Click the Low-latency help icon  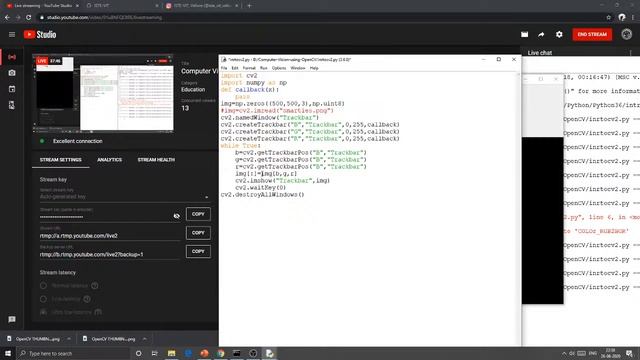coord(87,299)
